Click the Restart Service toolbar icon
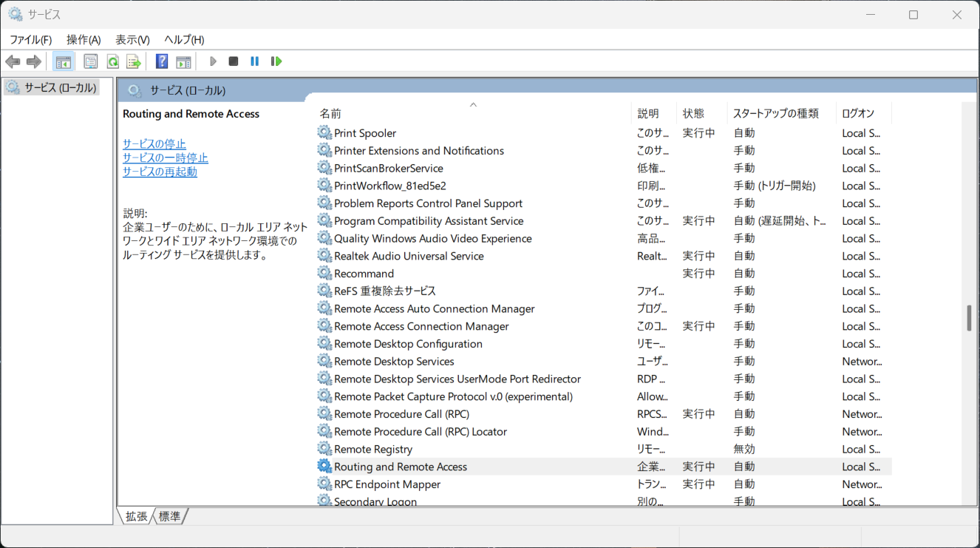 pyautogui.click(x=276, y=61)
